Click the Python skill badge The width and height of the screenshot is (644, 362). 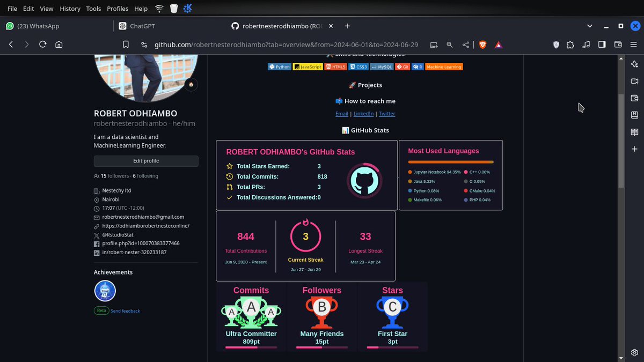[280, 67]
